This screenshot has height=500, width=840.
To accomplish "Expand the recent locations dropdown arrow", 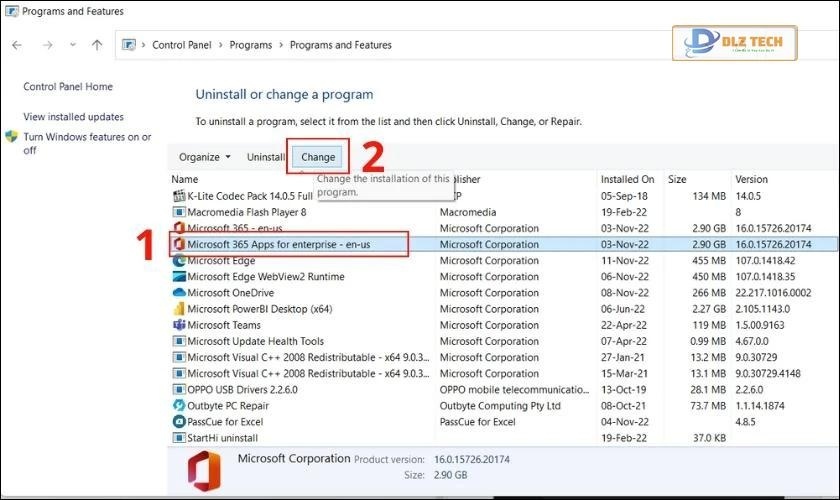I will coord(72,45).
